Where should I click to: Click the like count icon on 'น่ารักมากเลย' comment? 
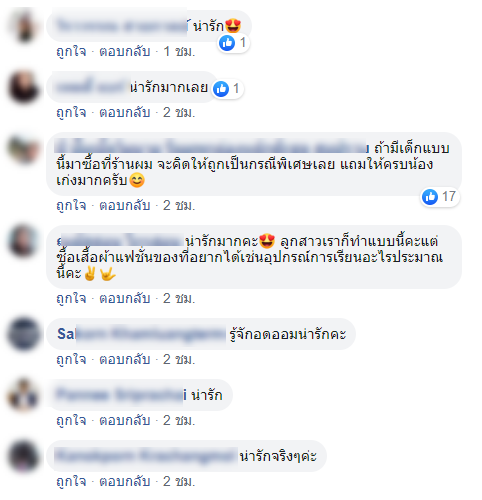(x=221, y=89)
